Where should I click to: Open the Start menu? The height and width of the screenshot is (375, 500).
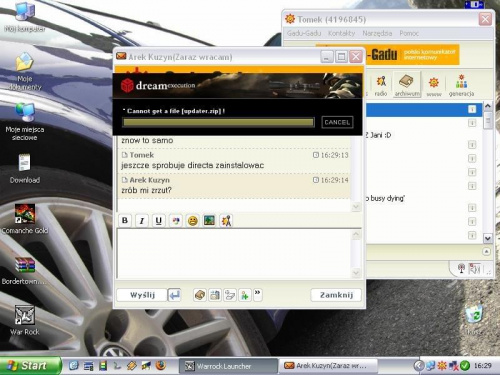pos(30,366)
